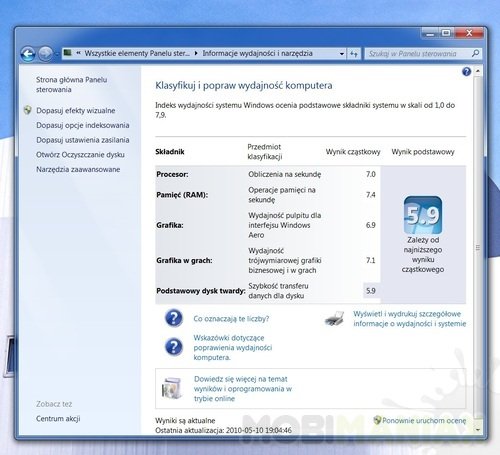Select Informacje wydajności i narzędzia breadcrumb

257,53
